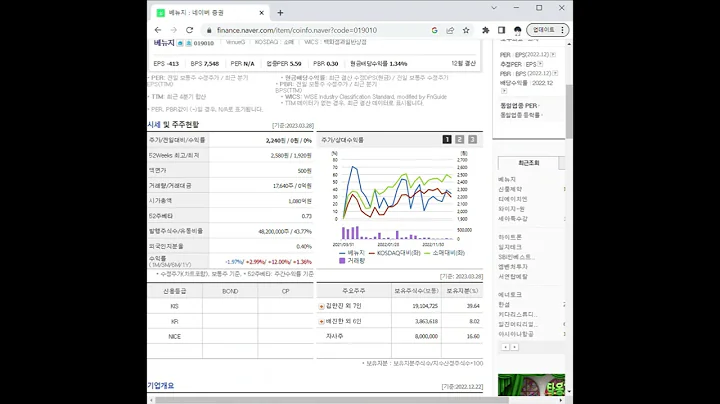The height and width of the screenshot is (404, 720).
Task: Switch chart to view 2
Action: [x=460, y=139]
